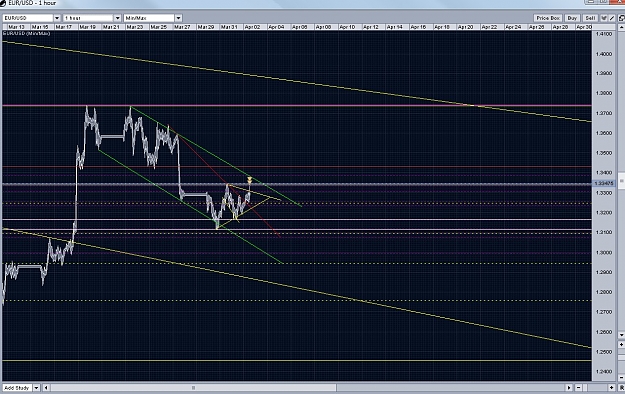Click the Apr 20 date label
The width and height of the screenshot is (625, 394).
point(465,27)
